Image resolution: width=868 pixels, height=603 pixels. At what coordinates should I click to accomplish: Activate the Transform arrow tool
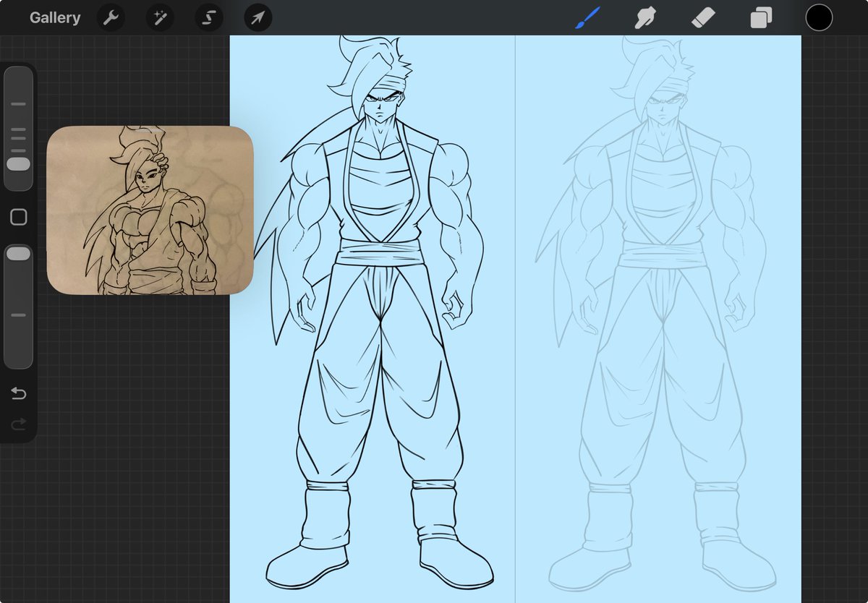[258, 18]
